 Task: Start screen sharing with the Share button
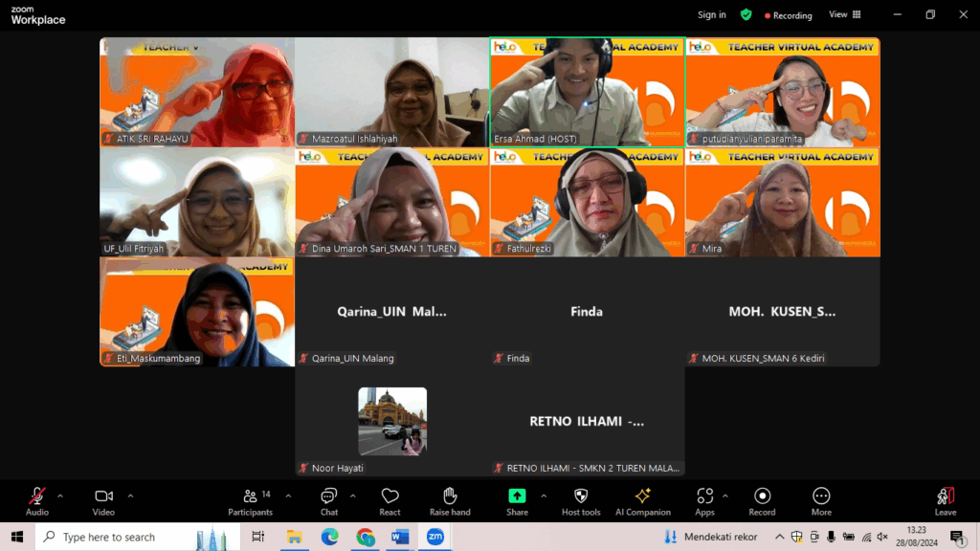(x=517, y=500)
